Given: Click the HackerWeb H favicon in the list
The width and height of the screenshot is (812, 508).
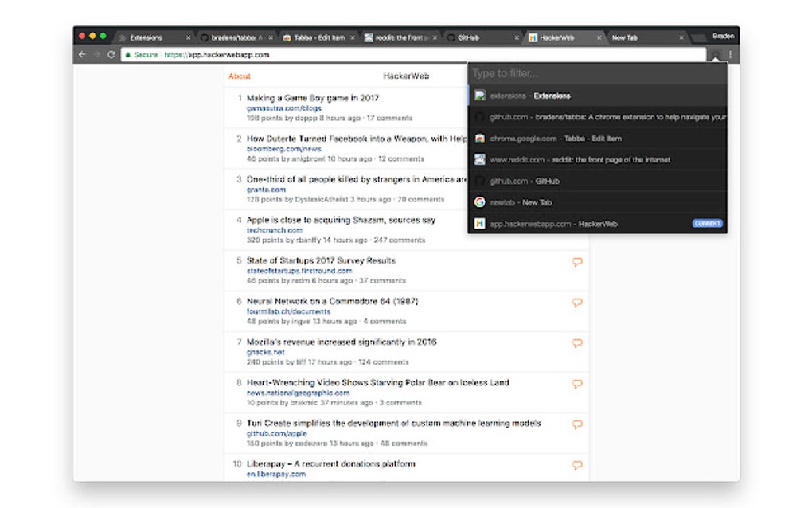Looking at the screenshot, I should tap(480, 224).
